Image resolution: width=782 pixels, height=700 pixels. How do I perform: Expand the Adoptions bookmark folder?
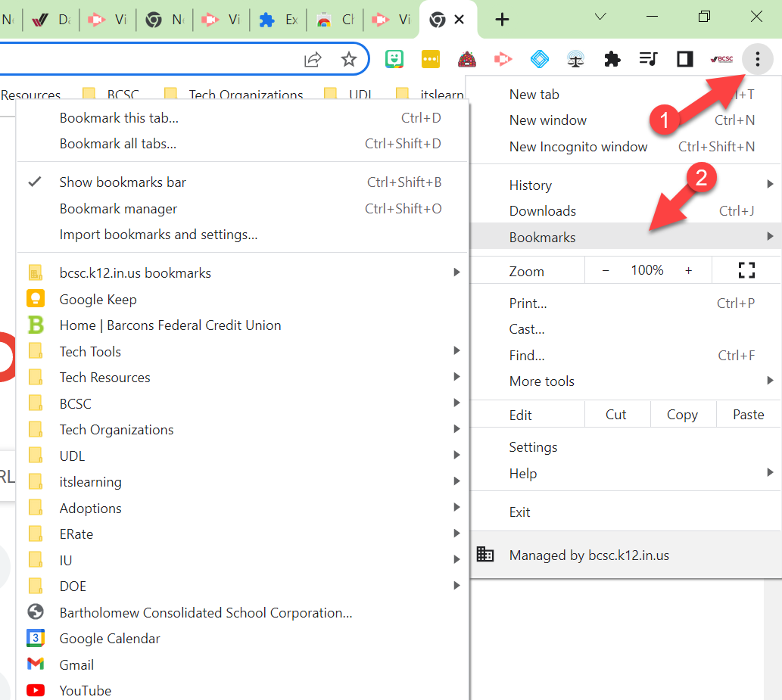click(x=243, y=509)
